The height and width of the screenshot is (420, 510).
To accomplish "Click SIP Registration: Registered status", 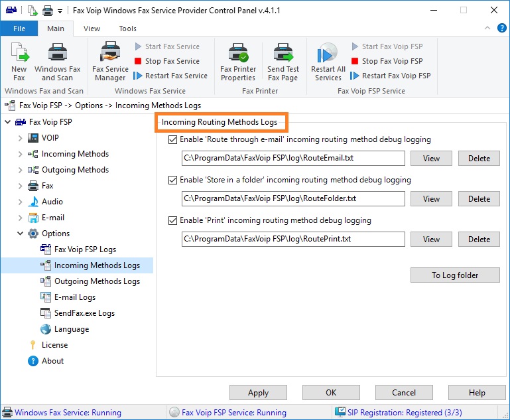I will coord(399,413).
